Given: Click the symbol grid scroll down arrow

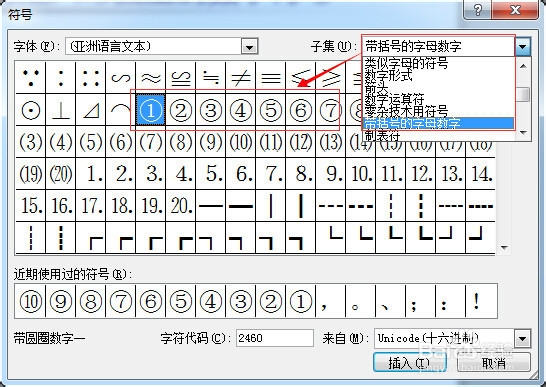Looking at the screenshot, I should (x=504, y=248).
